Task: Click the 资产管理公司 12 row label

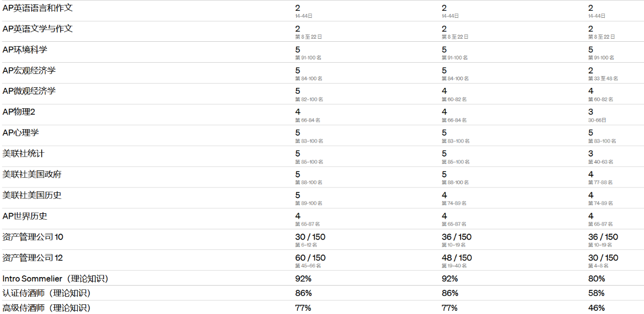Action: 33,258
